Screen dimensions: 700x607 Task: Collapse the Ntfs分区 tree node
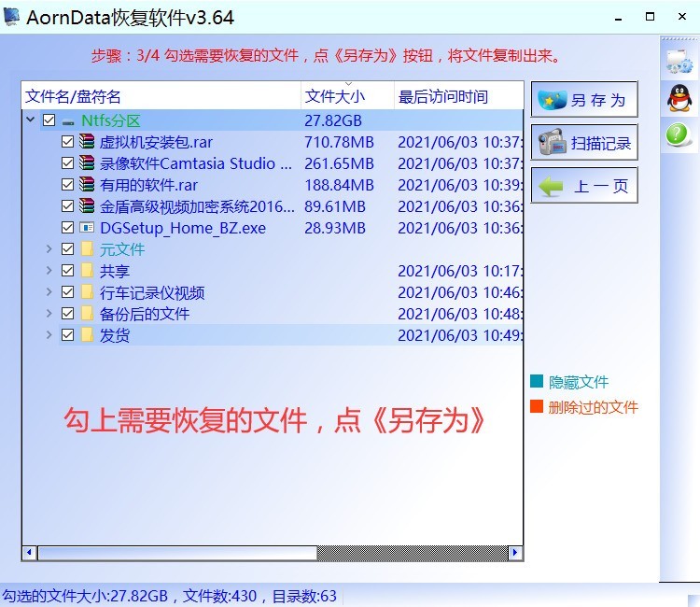tap(31, 120)
